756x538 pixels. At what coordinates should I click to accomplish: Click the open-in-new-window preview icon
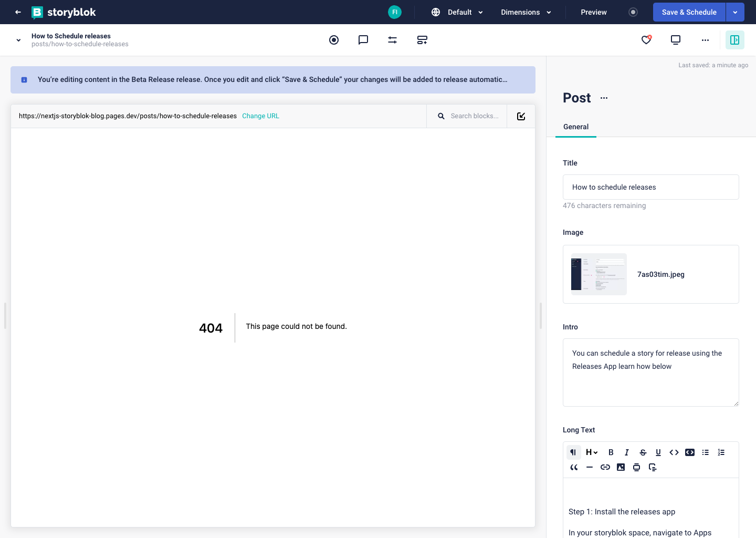tap(521, 116)
